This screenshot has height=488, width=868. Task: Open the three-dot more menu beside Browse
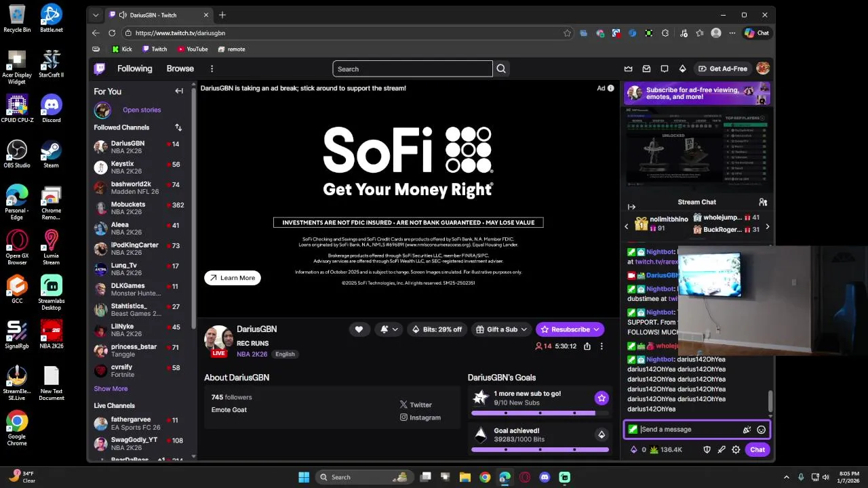[x=212, y=68]
